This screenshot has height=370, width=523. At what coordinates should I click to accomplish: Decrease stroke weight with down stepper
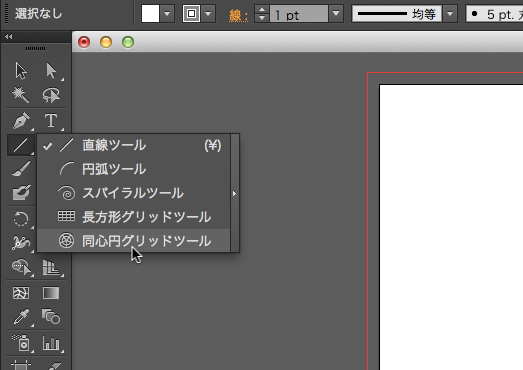(262, 18)
